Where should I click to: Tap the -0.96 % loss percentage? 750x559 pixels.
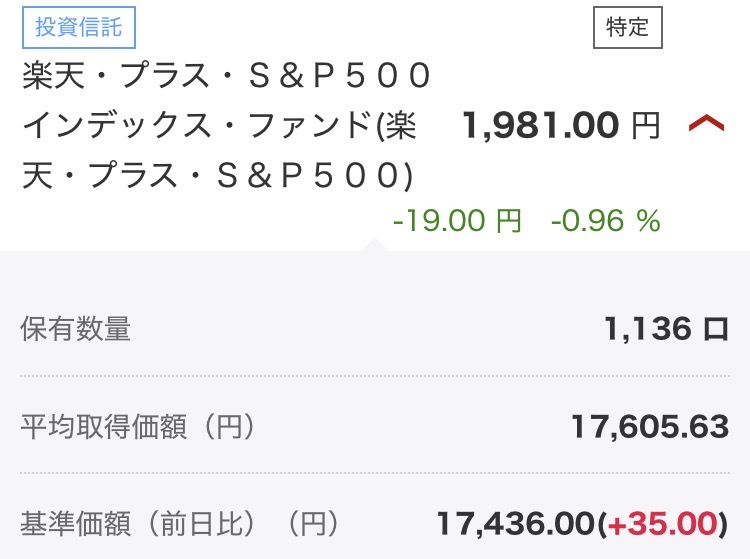tap(605, 221)
